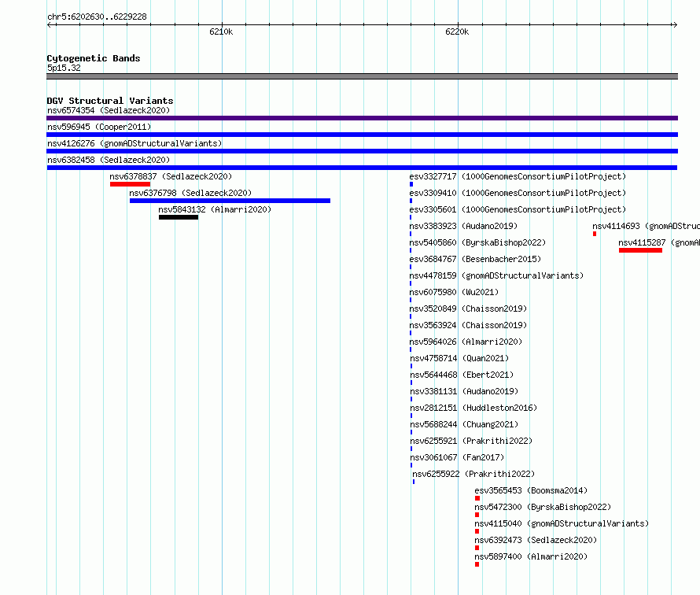Open esv3684767 (Besenbacher2015) label
The height and width of the screenshot is (595, 700).
(x=475, y=259)
